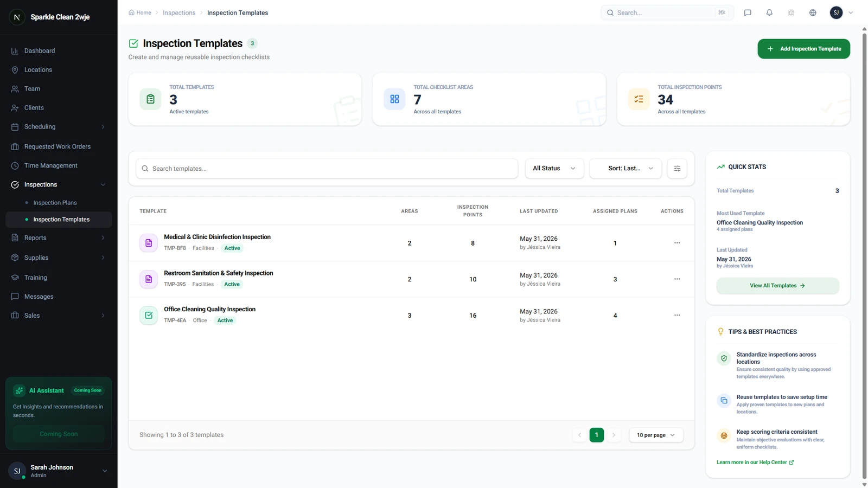Click the target icon beside Keep scoring criteria

(724, 435)
